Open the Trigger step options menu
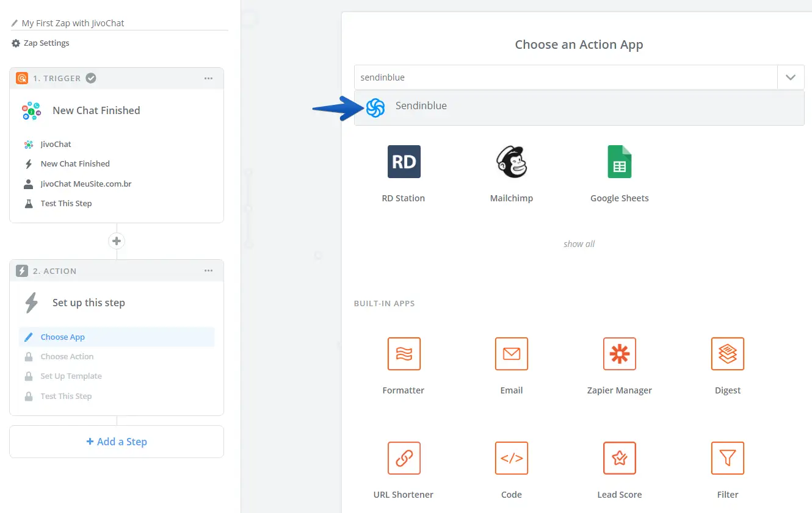This screenshot has width=812, height=513. click(x=209, y=78)
